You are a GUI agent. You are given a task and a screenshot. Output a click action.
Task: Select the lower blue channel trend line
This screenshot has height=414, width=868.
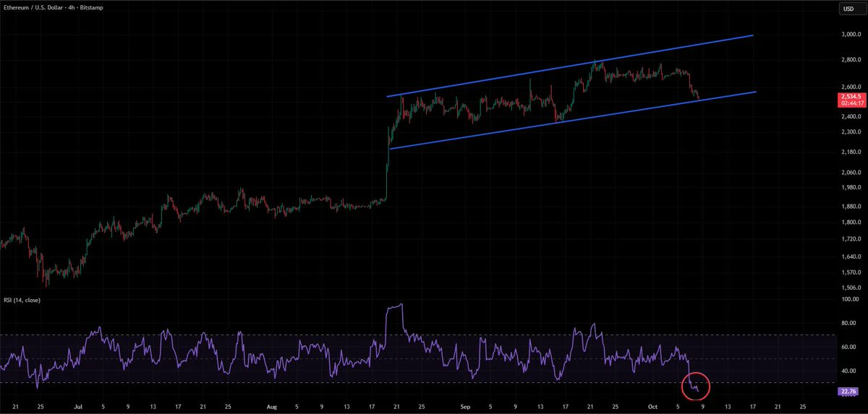pos(573,120)
